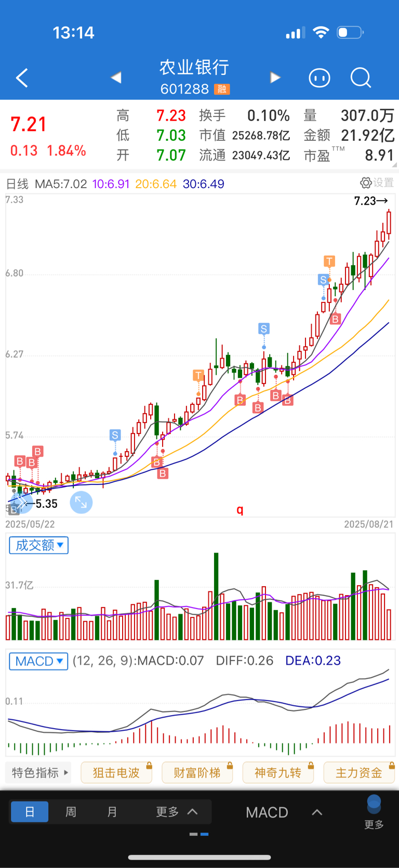Tap the 7.23→ high price annotation
Screen dimensions: 399x868
[371, 201]
